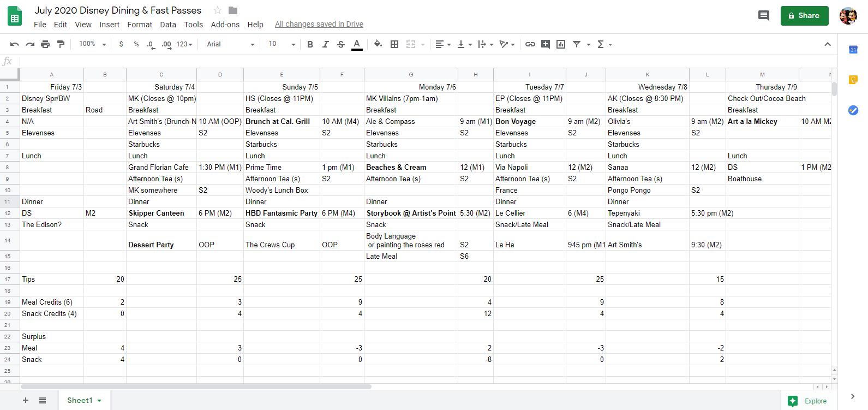Click horizontal scrollbar thumb

tap(196, 387)
